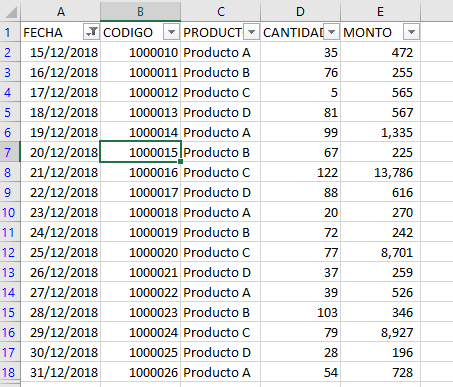453x387 pixels.
Task: Open the CANTIDAD column filter dropdown
Action: [331, 32]
